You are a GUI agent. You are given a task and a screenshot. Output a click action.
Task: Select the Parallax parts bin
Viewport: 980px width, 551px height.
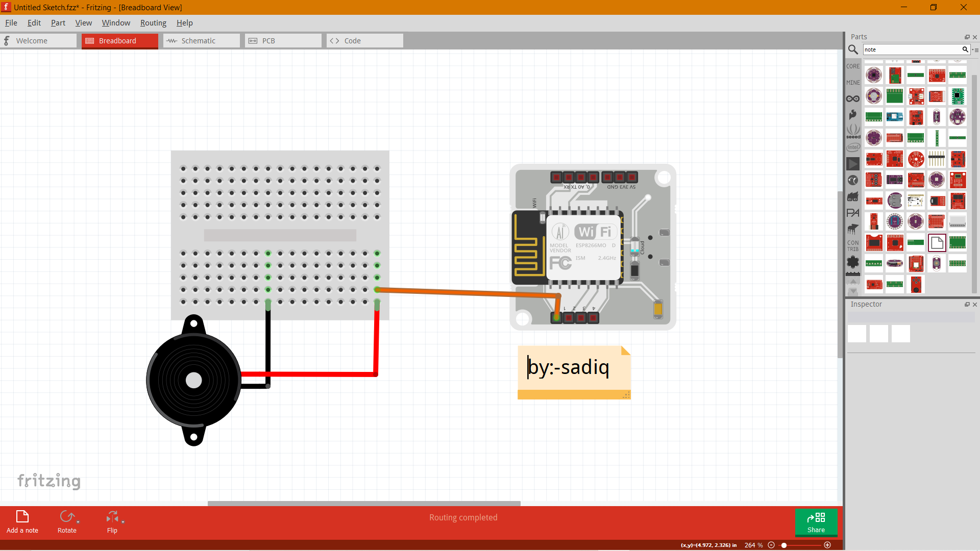tap(853, 213)
